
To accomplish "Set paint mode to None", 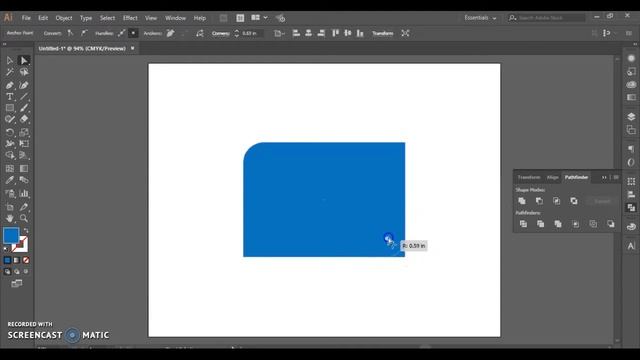I will 26,260.
